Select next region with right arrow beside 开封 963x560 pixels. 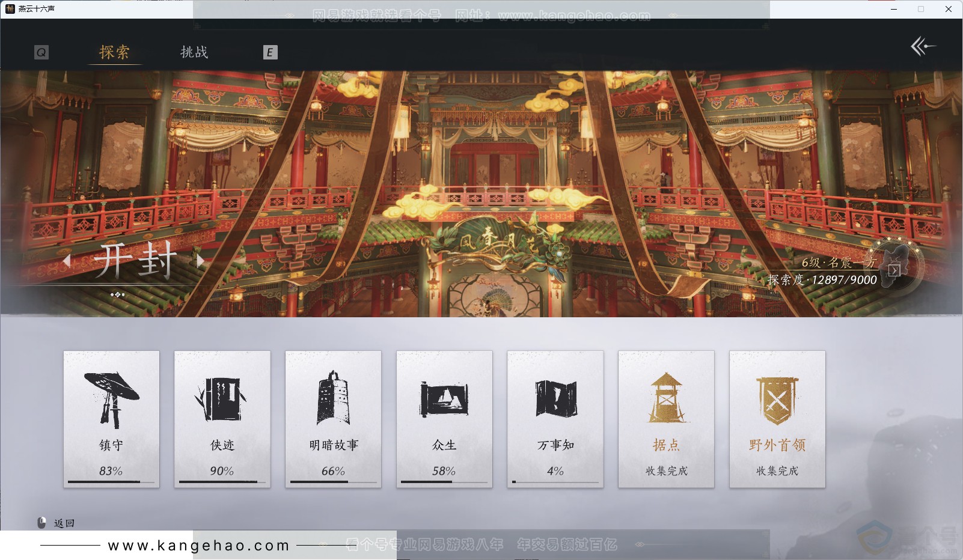201,260
